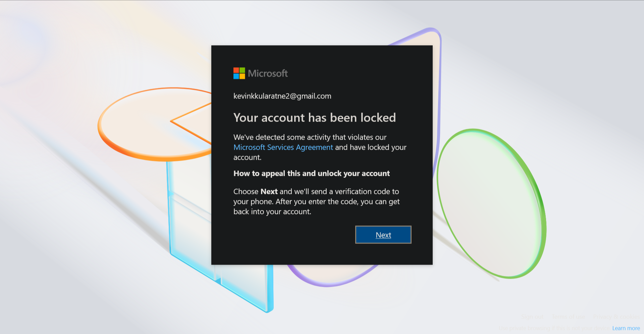
Task: Click the green glass disc in background
Action: pos(491,203)
